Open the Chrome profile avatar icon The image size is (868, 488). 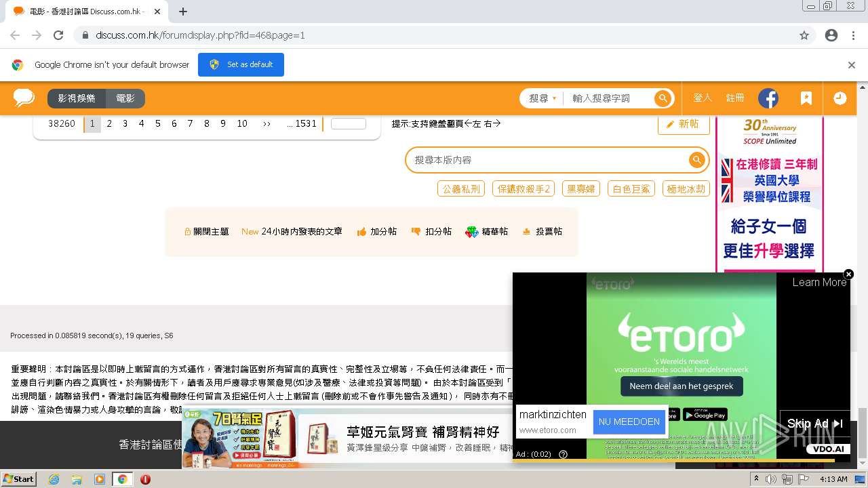point(831,35)
